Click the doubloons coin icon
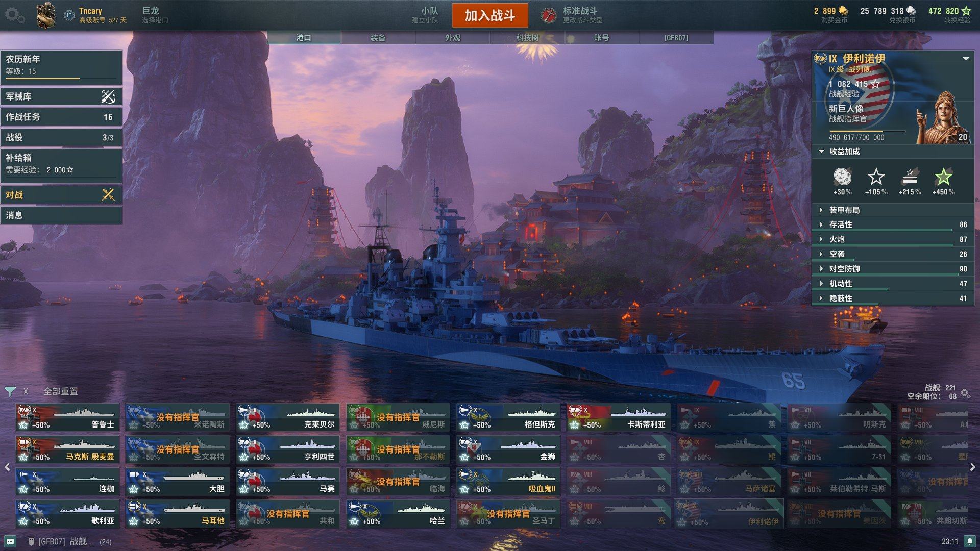 843,11
